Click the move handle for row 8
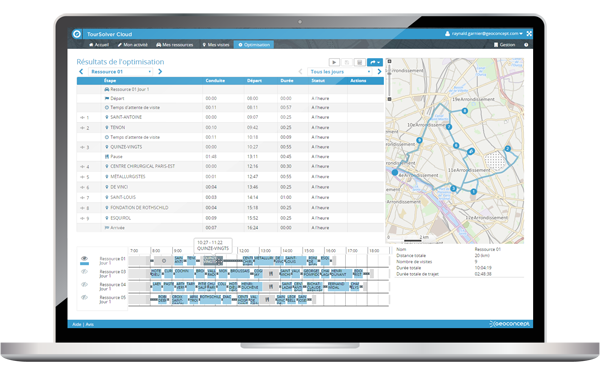Viewport: 600px width, 375px height. (82, 208)
